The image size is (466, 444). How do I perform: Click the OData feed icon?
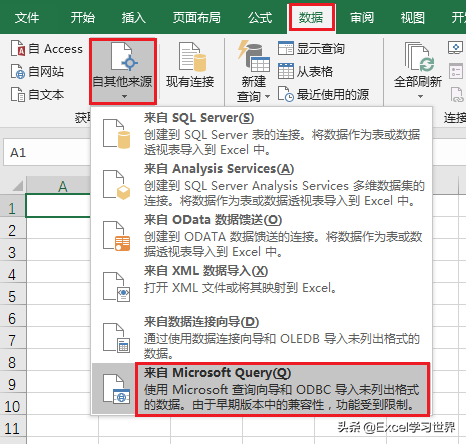pos(116,236)
